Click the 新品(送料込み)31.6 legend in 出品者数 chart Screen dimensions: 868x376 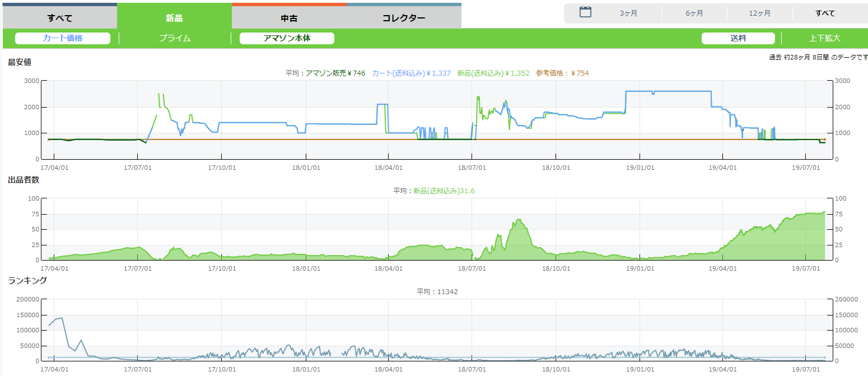tap(444, 191)
